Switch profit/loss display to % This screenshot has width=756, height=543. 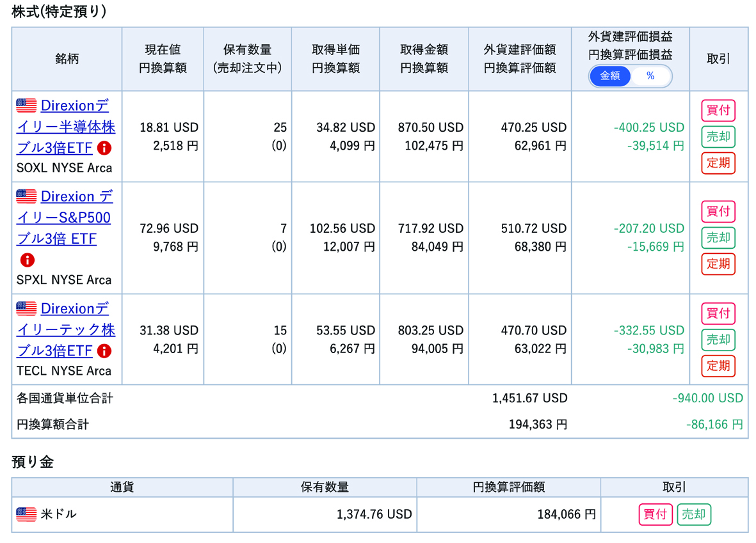(x=650, y=75)
